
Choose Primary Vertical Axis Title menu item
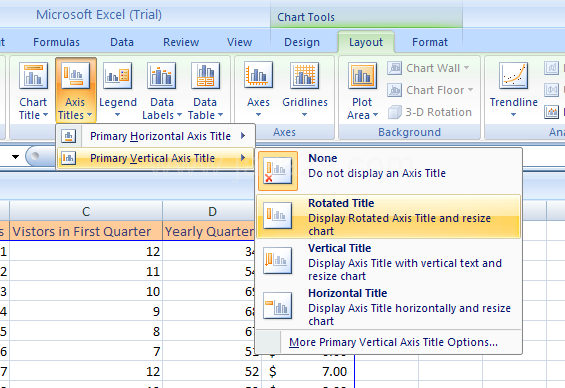[x=155, y=158]
